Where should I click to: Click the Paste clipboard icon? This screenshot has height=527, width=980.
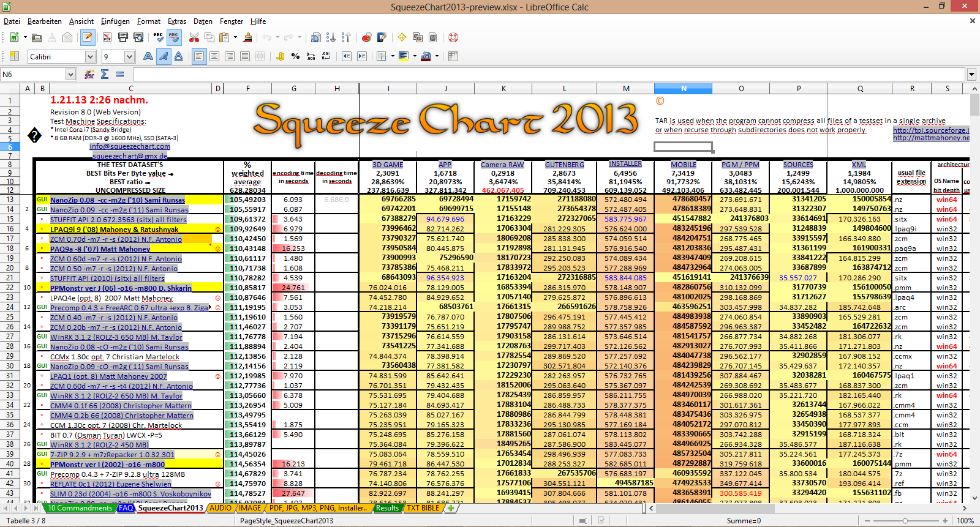[224, 37]
